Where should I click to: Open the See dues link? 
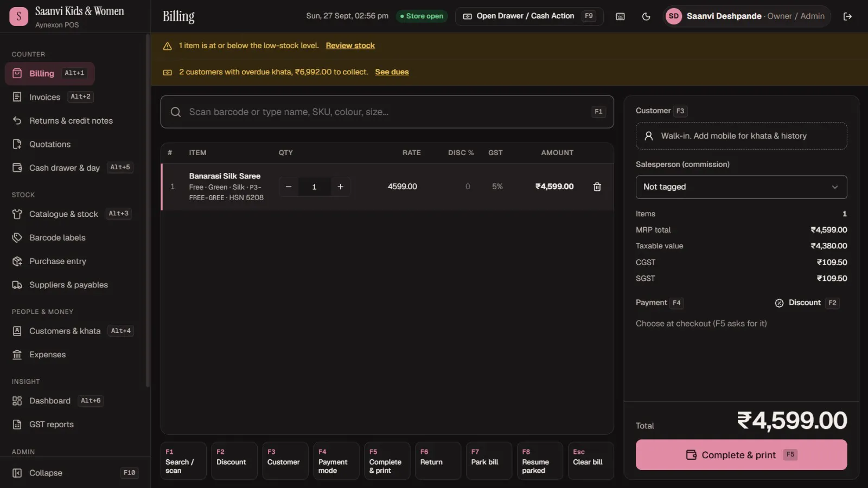pos(392,72)
